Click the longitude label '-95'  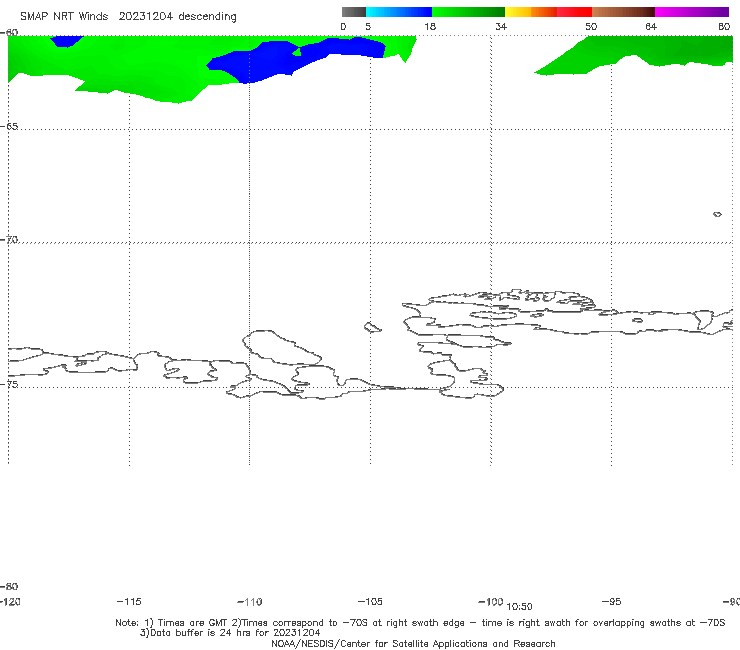(611, 601)
